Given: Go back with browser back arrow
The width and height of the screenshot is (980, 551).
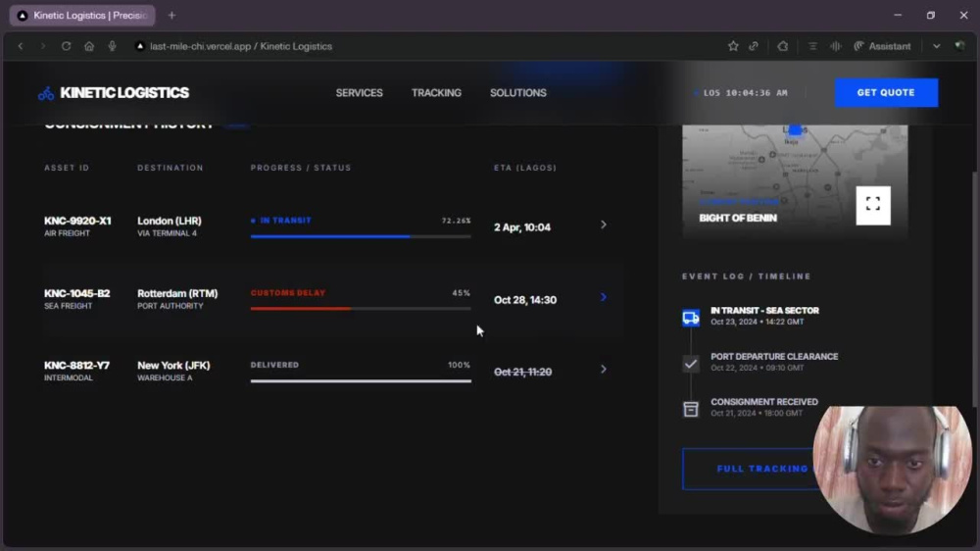Looking at the screenshot, I should 21,46.
